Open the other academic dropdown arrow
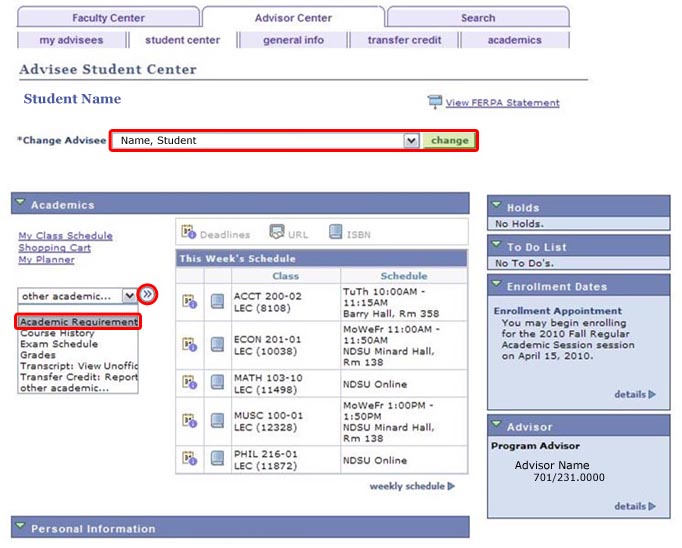The height and width of the screenshot is (548, 682). [129, 296]
